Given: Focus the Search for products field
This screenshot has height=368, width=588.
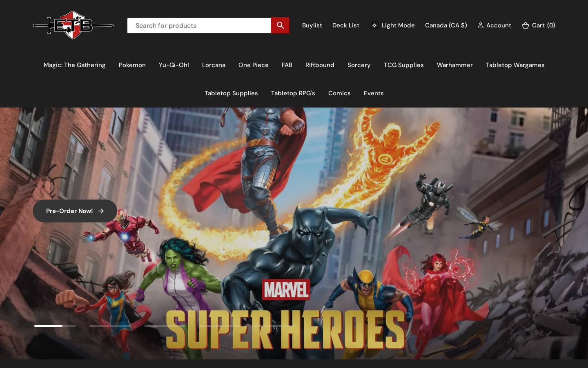Looking at the screenshot, I should [x=199, y=25].
